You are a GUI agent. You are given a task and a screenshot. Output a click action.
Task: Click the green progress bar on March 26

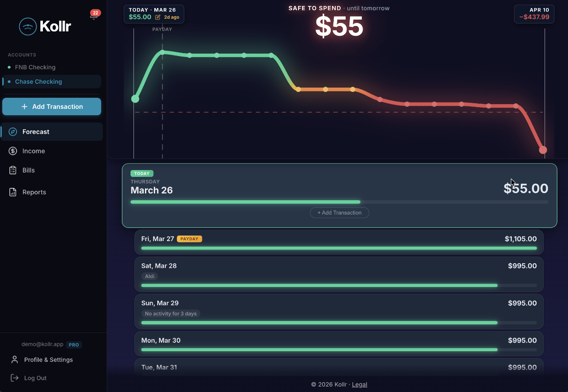[x=245, y=202]
